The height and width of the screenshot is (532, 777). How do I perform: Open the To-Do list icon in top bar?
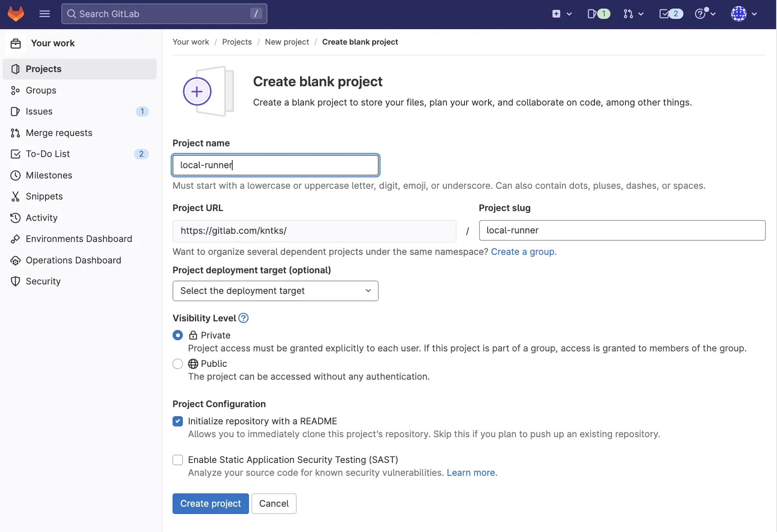670,14
